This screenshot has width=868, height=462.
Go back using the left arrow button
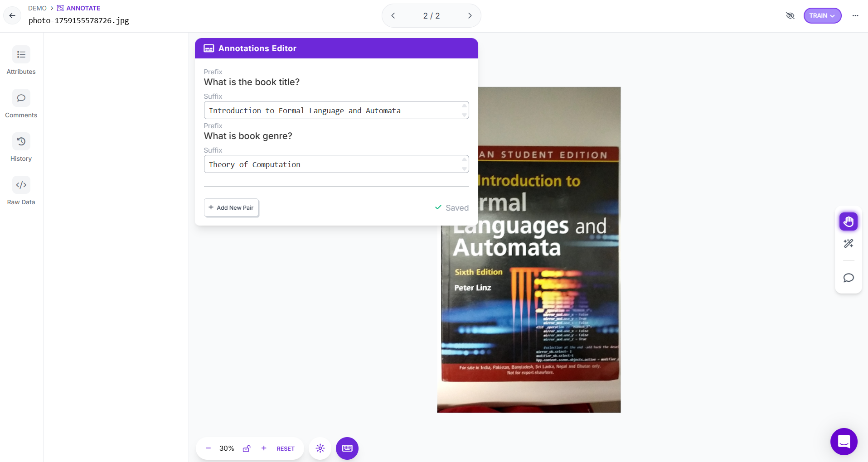click(x=12, y=15)
